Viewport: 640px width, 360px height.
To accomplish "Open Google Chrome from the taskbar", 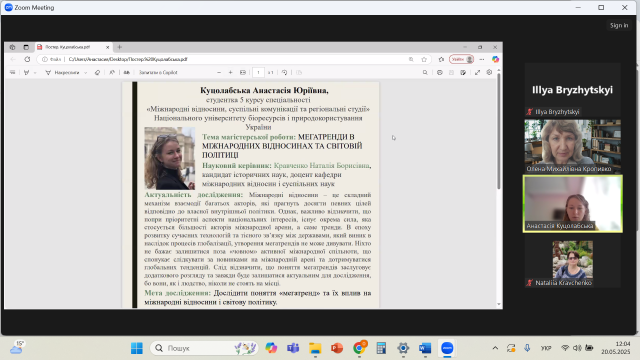I will coord(359,348).
